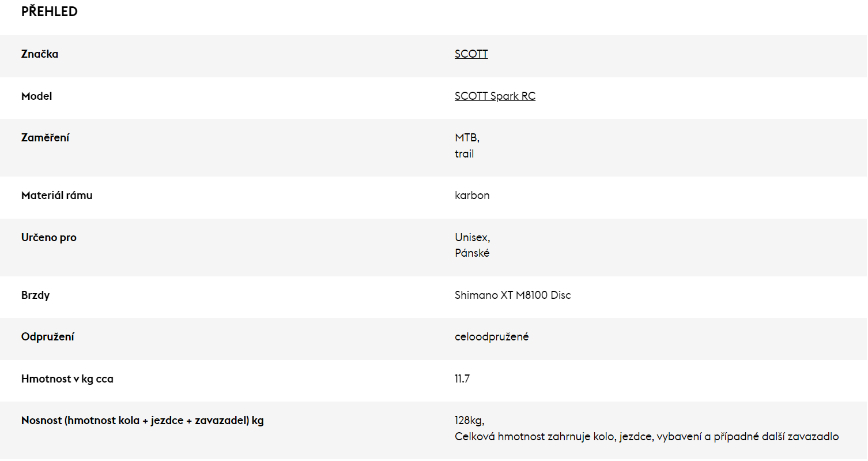Click the MTB value text

point(467,138)
